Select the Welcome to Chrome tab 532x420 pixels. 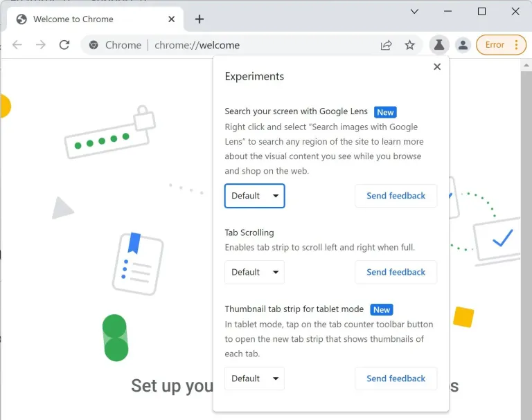click(95, 19)
